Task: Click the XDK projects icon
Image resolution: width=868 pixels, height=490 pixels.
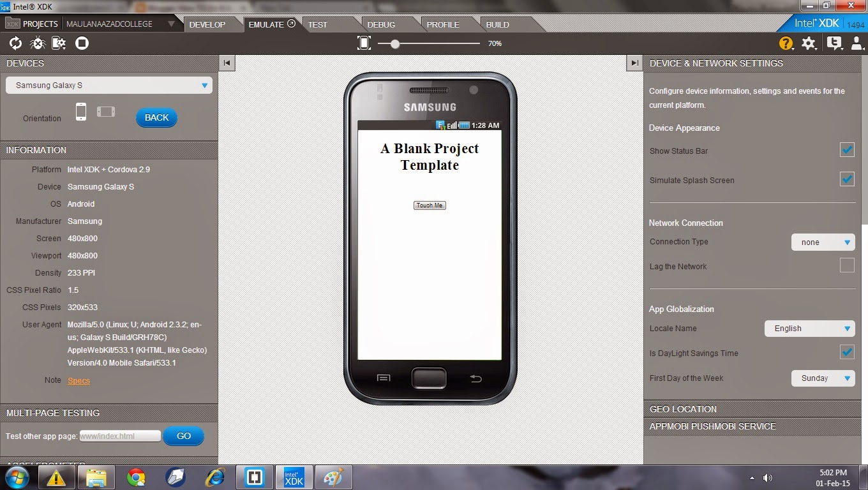Action: 12,24
